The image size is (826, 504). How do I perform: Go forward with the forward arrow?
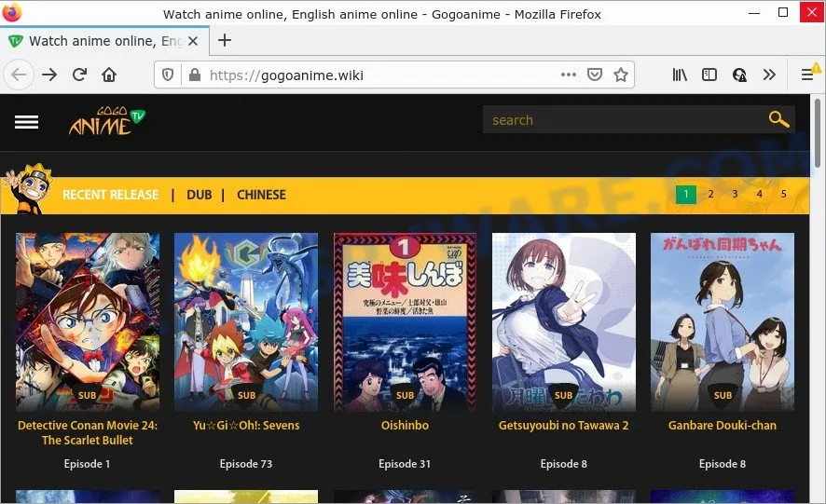[x=49, y=75]
